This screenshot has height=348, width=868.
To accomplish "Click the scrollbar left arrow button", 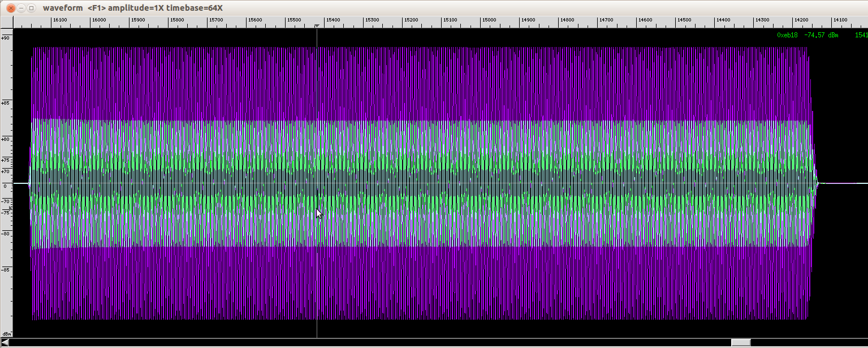I will [x=5, y=342].
